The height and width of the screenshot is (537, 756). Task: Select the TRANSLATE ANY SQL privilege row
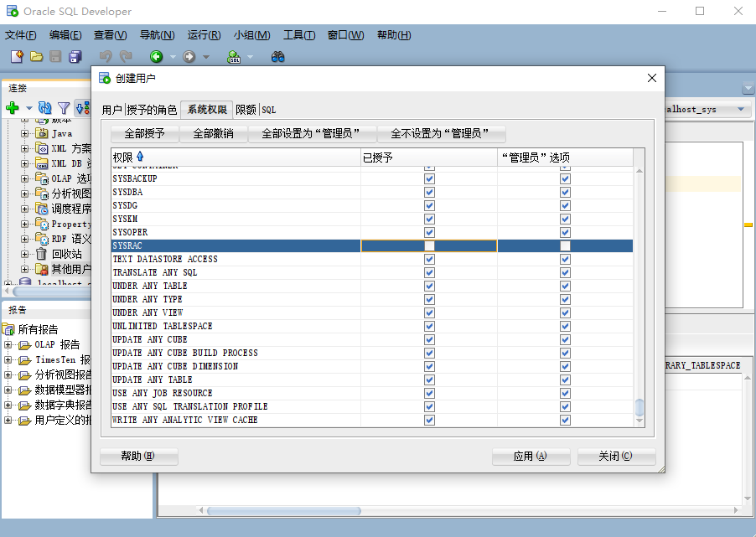(372, 273)
